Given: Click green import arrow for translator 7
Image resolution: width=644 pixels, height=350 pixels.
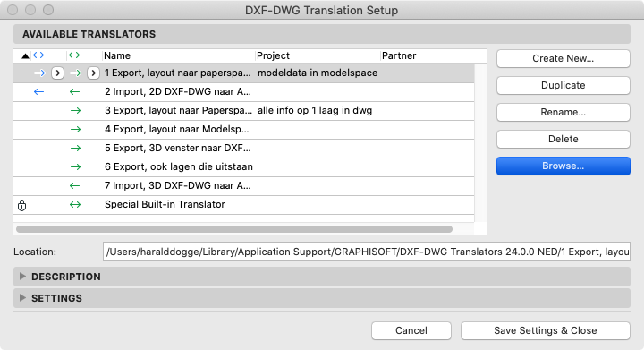Looking at the screenshot, I should (74, 185).
